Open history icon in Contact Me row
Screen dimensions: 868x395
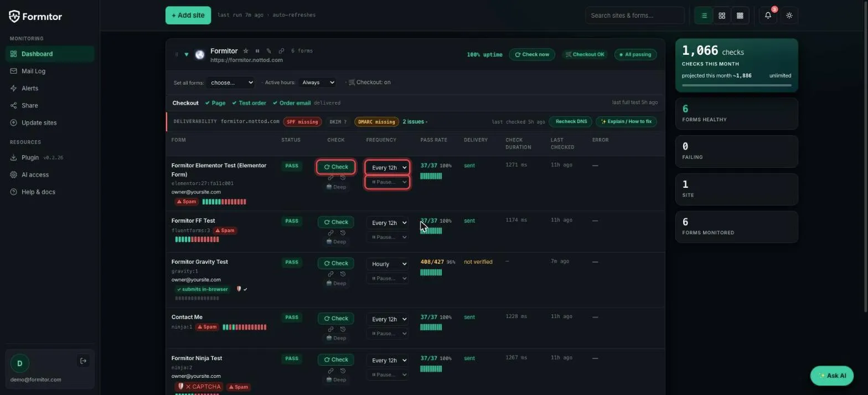point(343,329)
